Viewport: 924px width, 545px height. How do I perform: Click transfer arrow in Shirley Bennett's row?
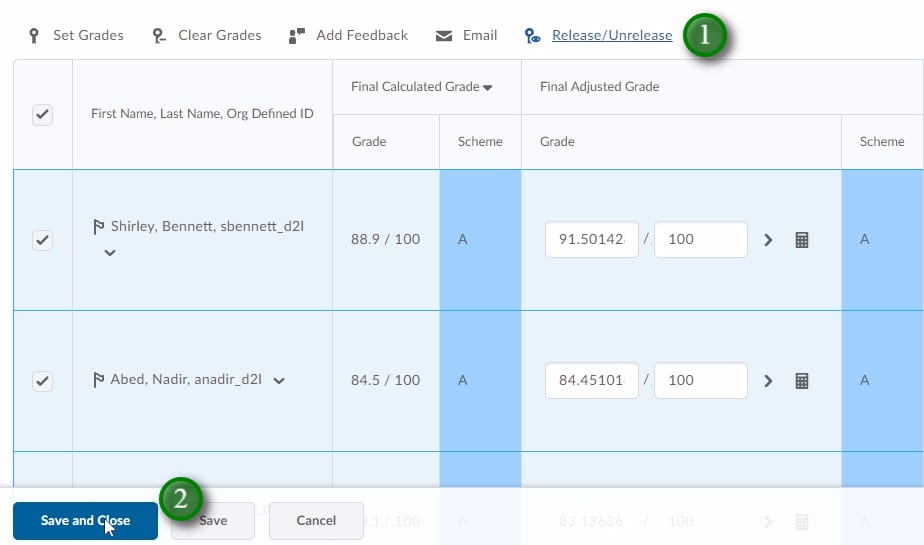(x=768, y=240)
